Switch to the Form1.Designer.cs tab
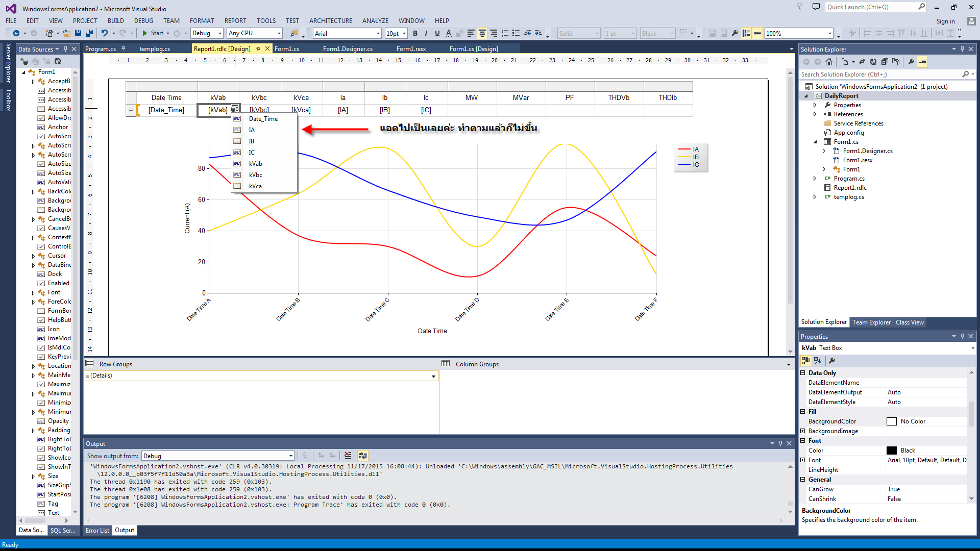This screenshot has width=980, height=551. click(x=348, y=49)
